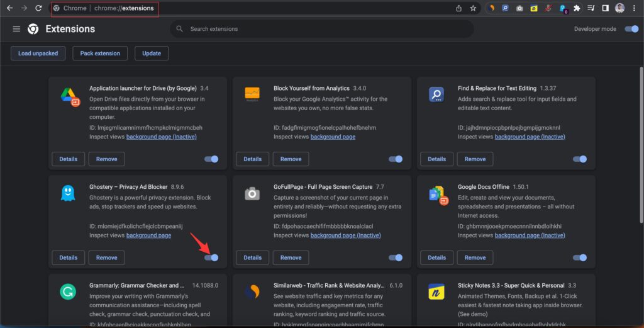The width and height of the screenshot is (644, 328).
Task: Open the media controls music icon
Action: [591, 8]
